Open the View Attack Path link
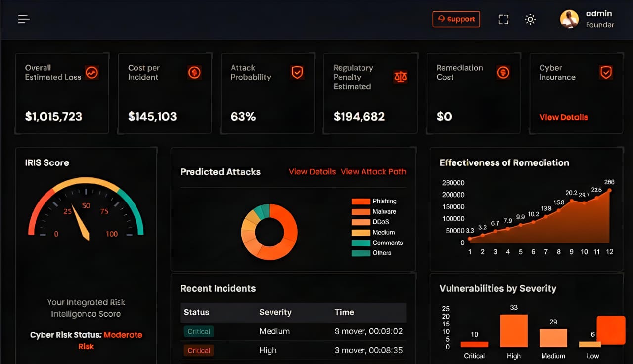633x364 pixels. pos(373,172)
